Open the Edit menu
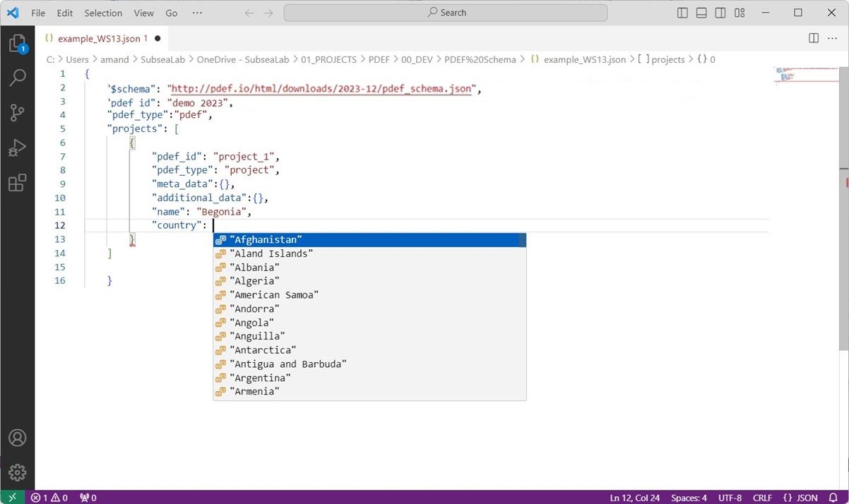 [x=65, y=13]
